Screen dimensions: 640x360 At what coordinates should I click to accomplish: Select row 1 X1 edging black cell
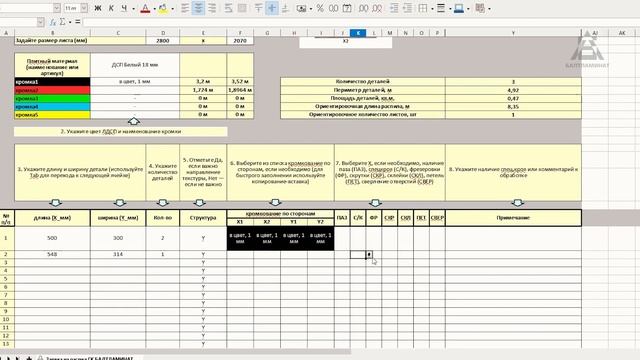pos(240,238)
